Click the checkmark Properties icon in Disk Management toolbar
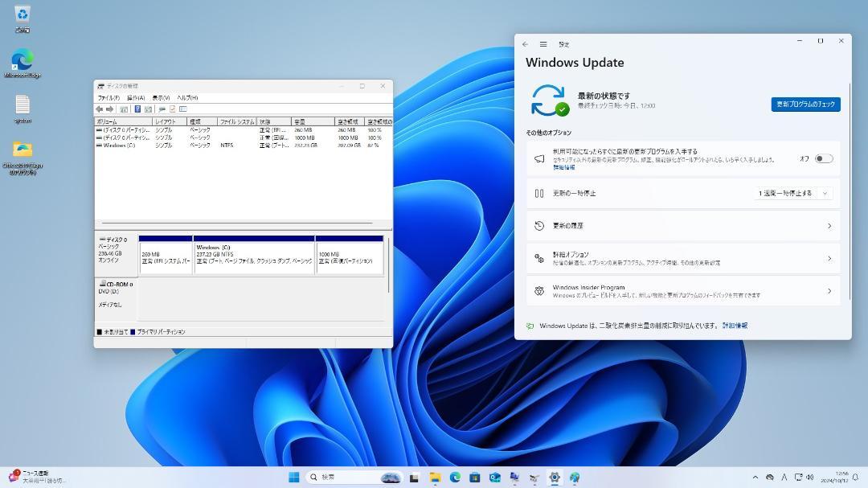The width and height of the screenshot is (868, 488). point(173,109)
